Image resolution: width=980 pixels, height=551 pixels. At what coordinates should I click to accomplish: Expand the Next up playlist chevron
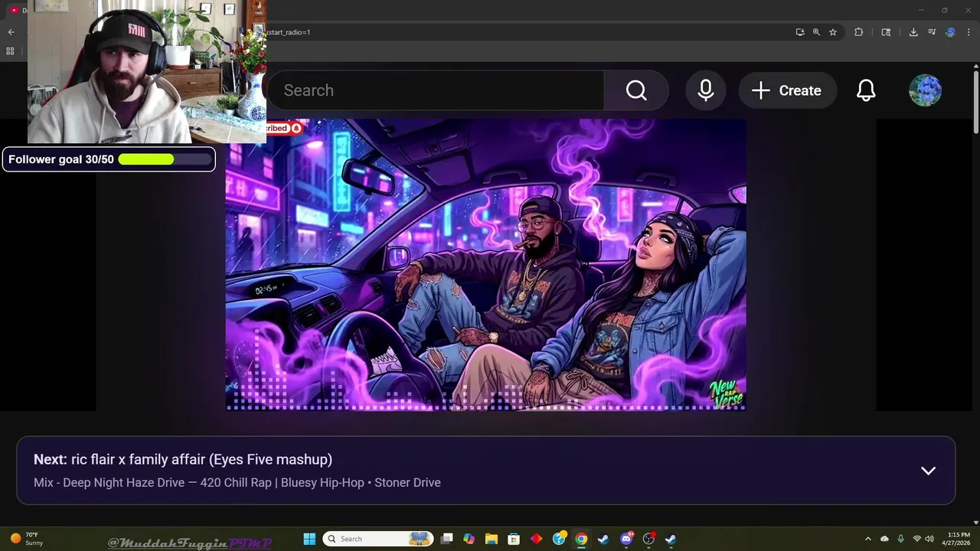point(928,471)
